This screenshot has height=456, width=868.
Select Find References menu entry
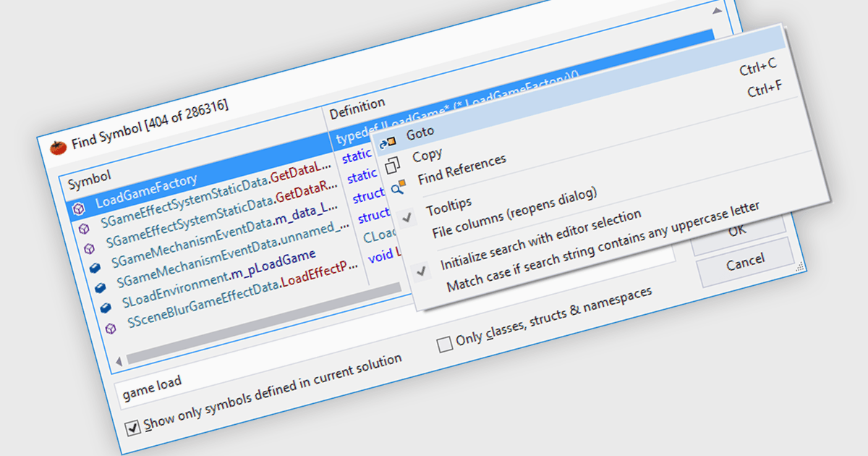coord(461,168)
